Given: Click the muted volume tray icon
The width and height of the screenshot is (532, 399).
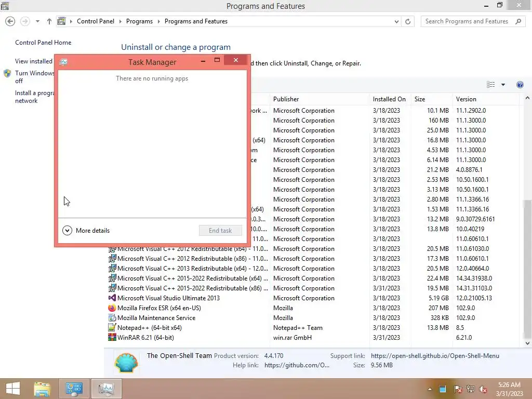Looking at the screenshot, I should [x=483, y=389].
